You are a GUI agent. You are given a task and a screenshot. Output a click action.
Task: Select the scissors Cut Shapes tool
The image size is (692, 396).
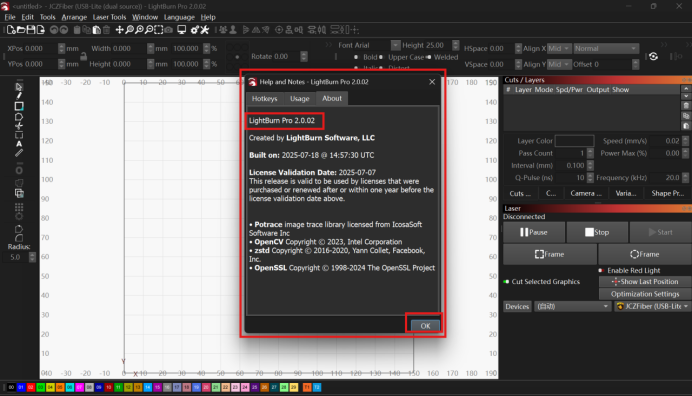19,126
